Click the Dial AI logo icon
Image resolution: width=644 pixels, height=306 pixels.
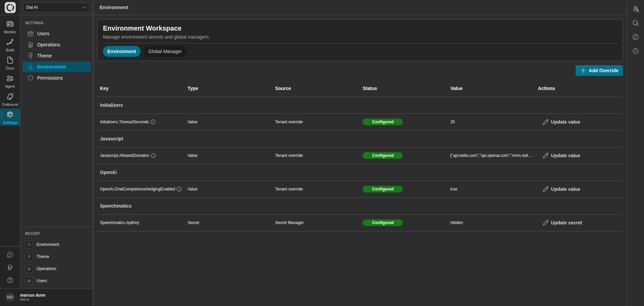tap(10, 7)
